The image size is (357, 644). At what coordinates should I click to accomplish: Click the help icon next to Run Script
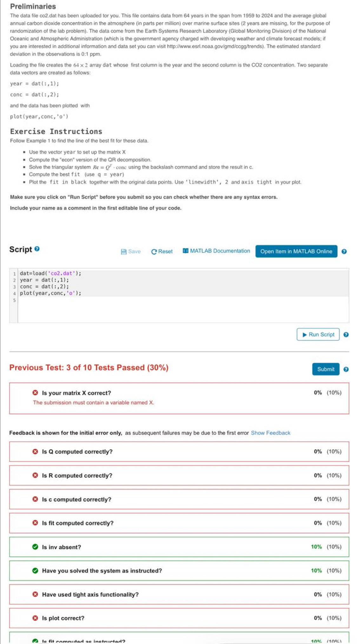[346, 335]
